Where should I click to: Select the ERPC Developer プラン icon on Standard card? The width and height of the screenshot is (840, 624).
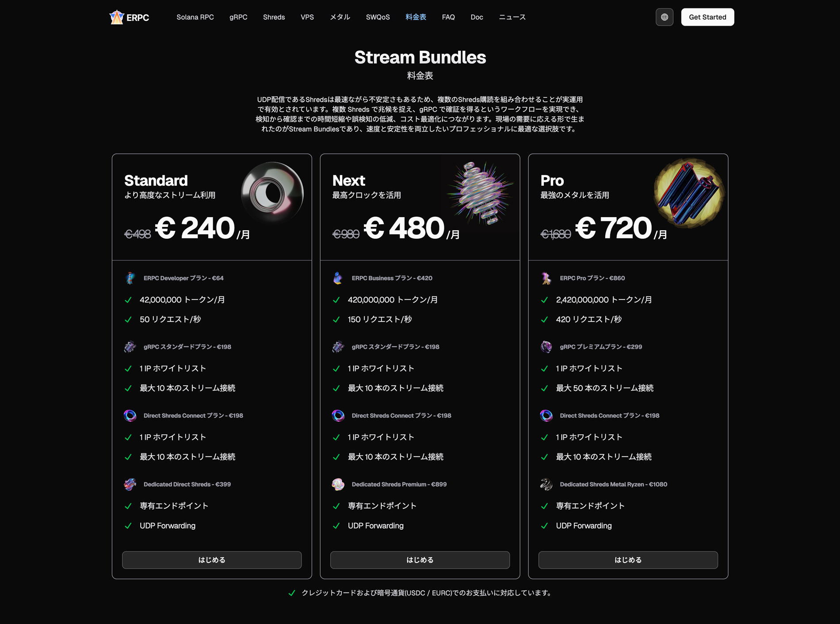pos(130,278)
